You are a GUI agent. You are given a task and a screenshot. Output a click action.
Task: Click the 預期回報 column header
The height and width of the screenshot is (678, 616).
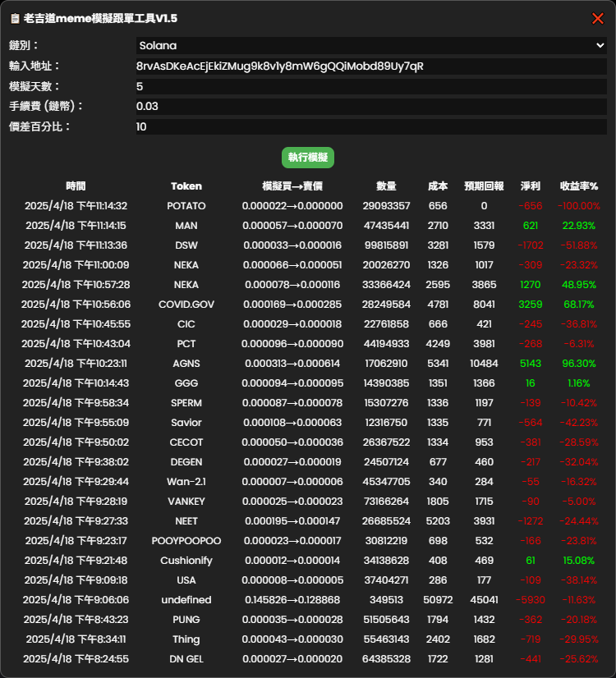[484, 186]
